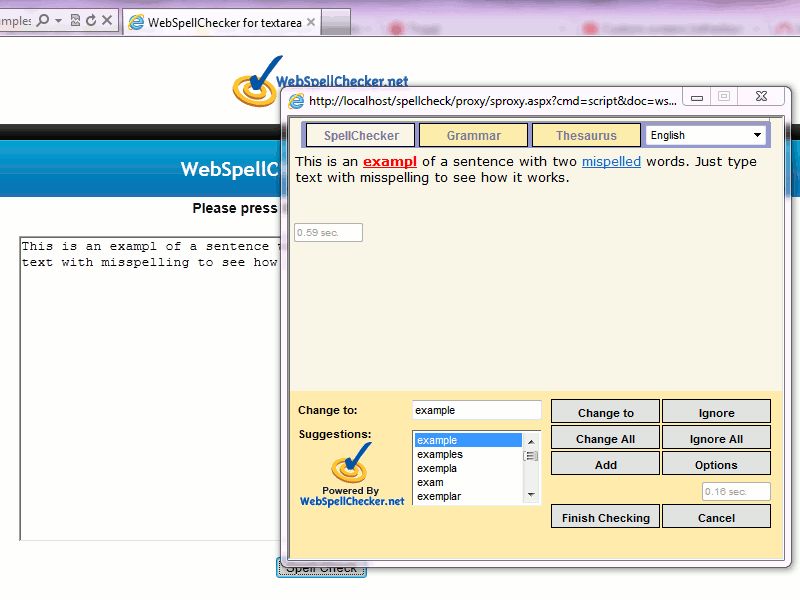Open the English language dropdown
The height and width of the screenshot is (600, 800).
pyautogui.click(x=706, y=135)
